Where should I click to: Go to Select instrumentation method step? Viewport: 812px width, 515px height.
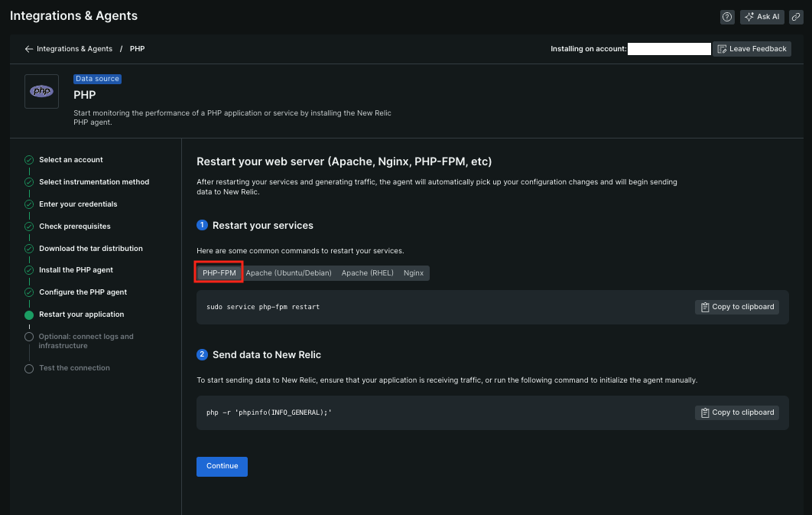click(94, 182)
